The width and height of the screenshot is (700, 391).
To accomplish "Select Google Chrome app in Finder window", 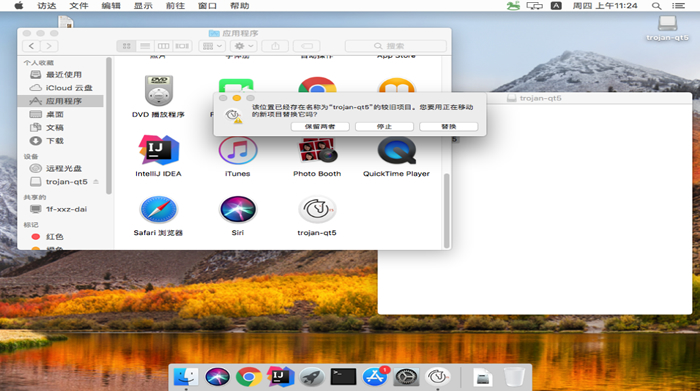I will (x=317, y=85).
